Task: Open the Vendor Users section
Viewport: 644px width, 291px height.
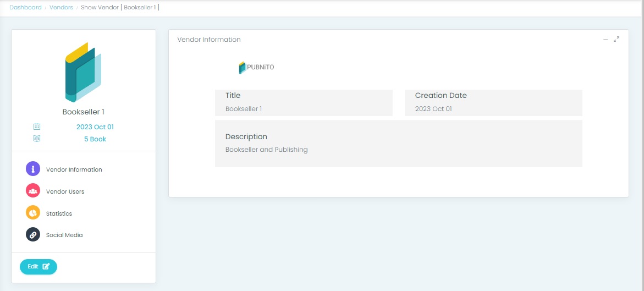Action: (x=65, y=191)
